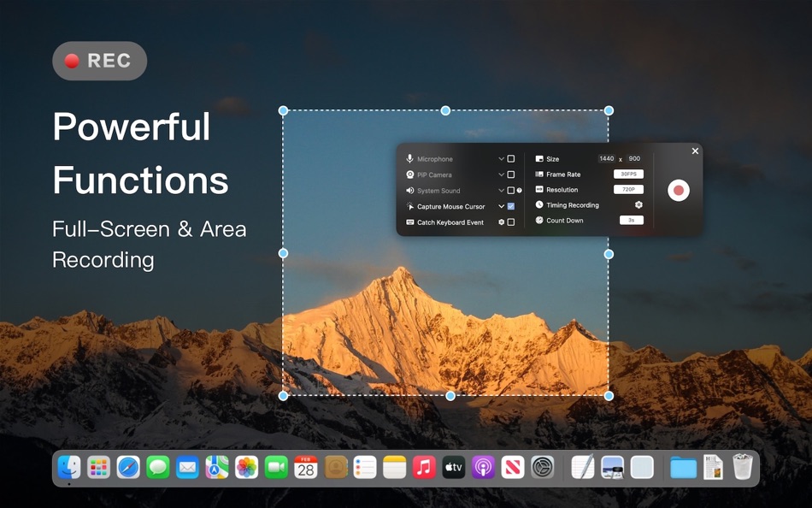Click the "Frame Rate" label

click(563, 174)
